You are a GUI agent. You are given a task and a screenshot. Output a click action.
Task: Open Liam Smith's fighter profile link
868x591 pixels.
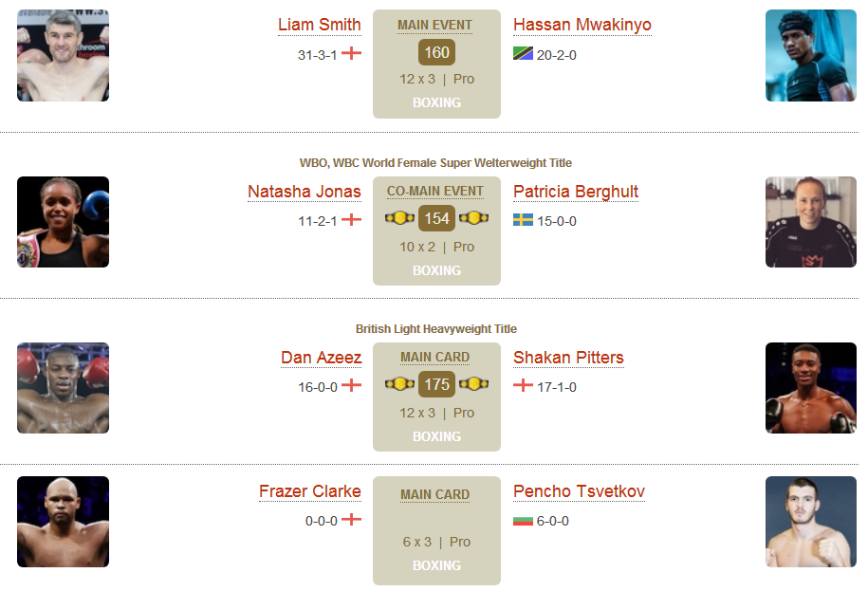pyautogui.click(x=320, y=25)
